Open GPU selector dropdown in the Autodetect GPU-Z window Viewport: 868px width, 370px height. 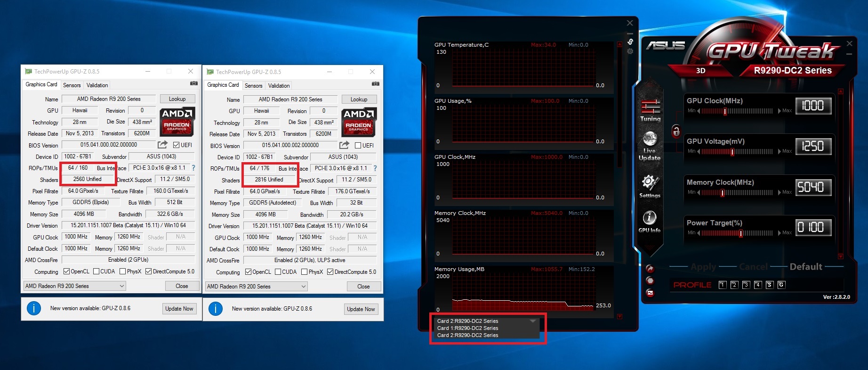[257, 287]
